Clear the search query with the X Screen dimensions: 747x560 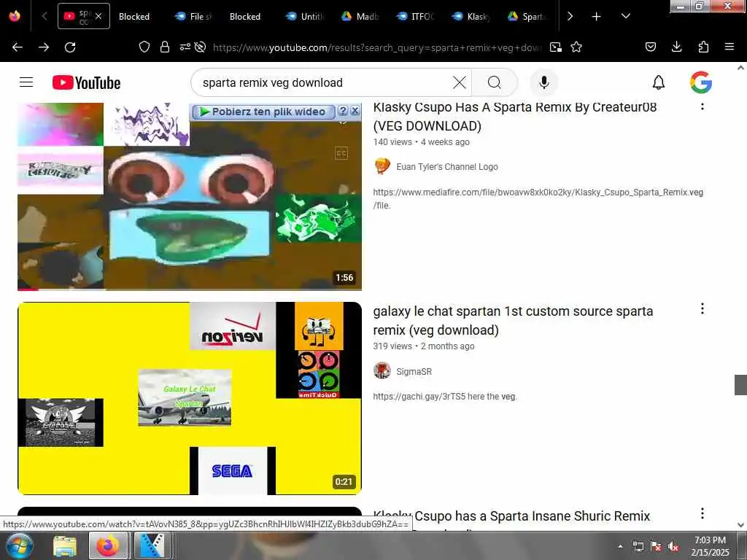[x=460, y=82]
